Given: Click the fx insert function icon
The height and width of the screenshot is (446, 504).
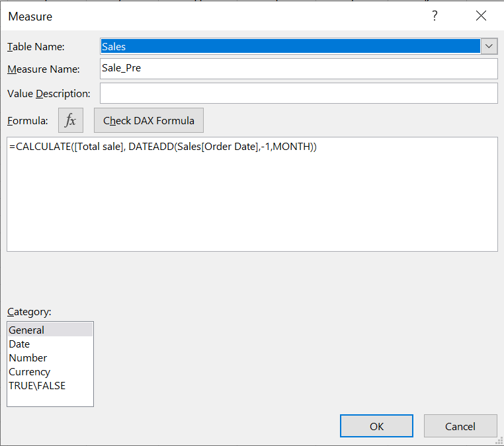Looking at the screenshot, I should click(71, 121).
